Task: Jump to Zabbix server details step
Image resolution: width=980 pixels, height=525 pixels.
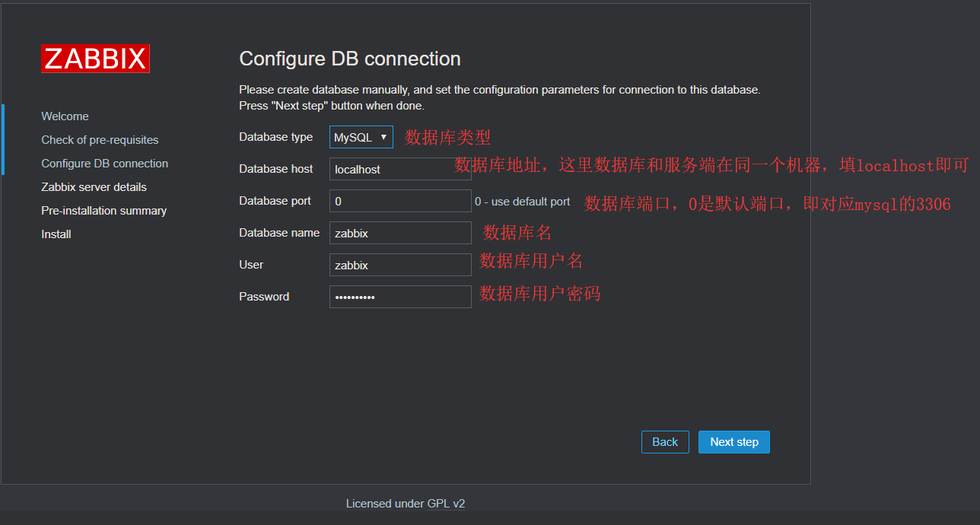Action: click(94, 187)
